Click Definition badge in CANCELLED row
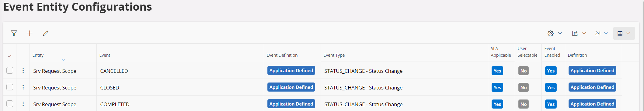644x111 pixels. pos(592,70)
